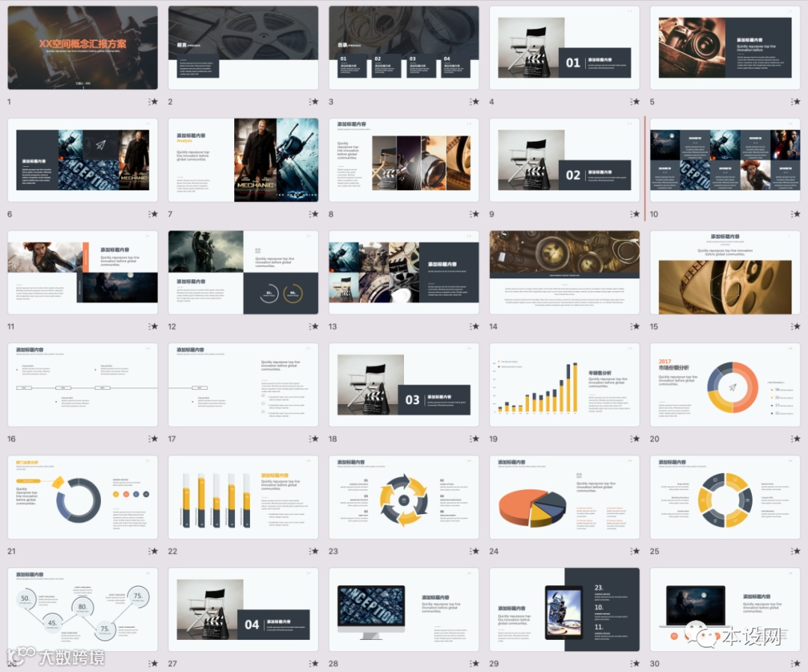Screen dimensions: 808x672
Task: Click the animation star icon under slide 4
Action: pos(635,102)
